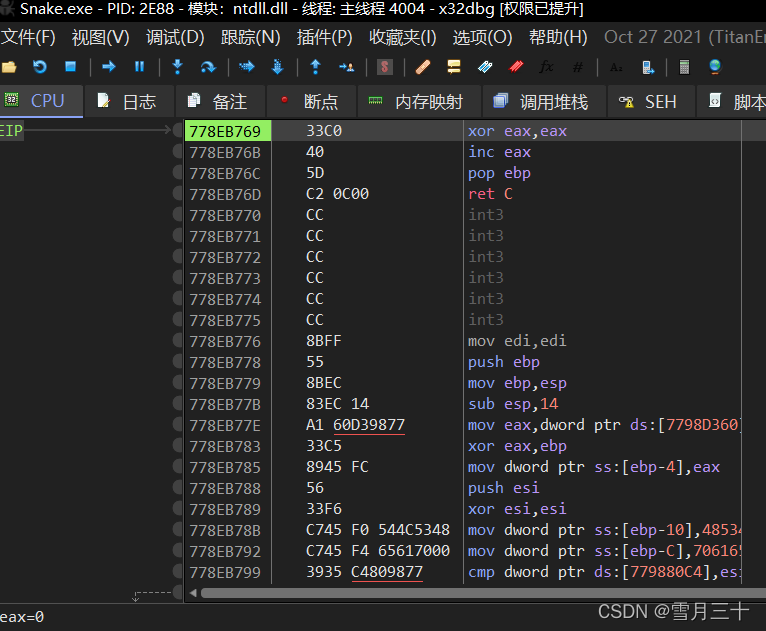Open the Scylla plugin icon
The height and width of the screenshot is (631, 766).
(x=384, y=67)
